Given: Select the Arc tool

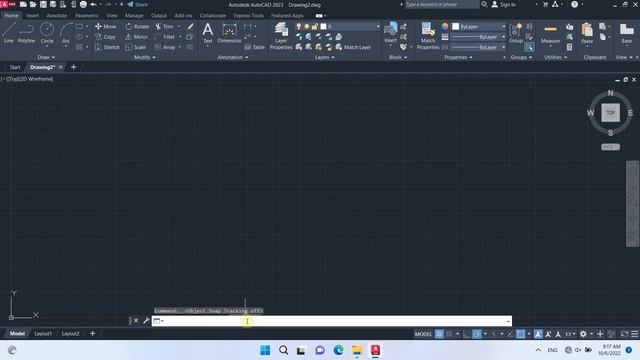Looking at the screenshot, I should click(x=66, y=33).
